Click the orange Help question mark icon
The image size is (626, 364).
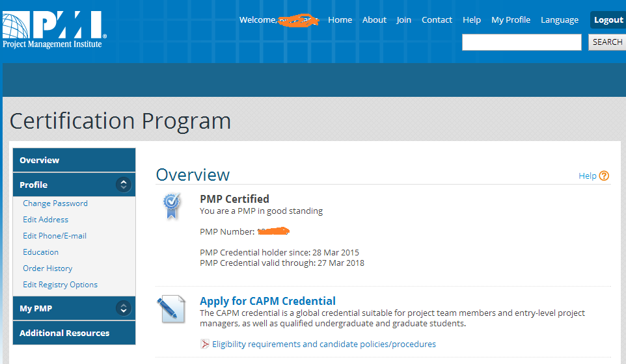click(x=604, y=175)
